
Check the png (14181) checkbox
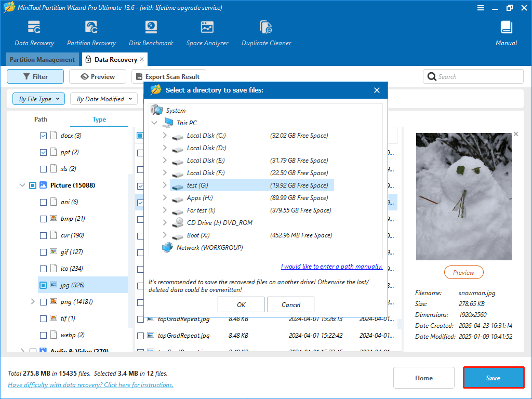[x=43, y=302]
